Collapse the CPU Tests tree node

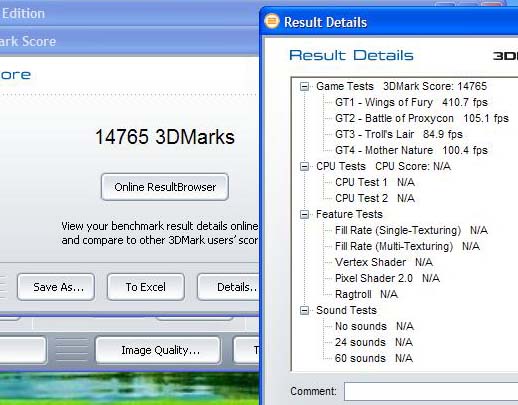coord(304,166)
